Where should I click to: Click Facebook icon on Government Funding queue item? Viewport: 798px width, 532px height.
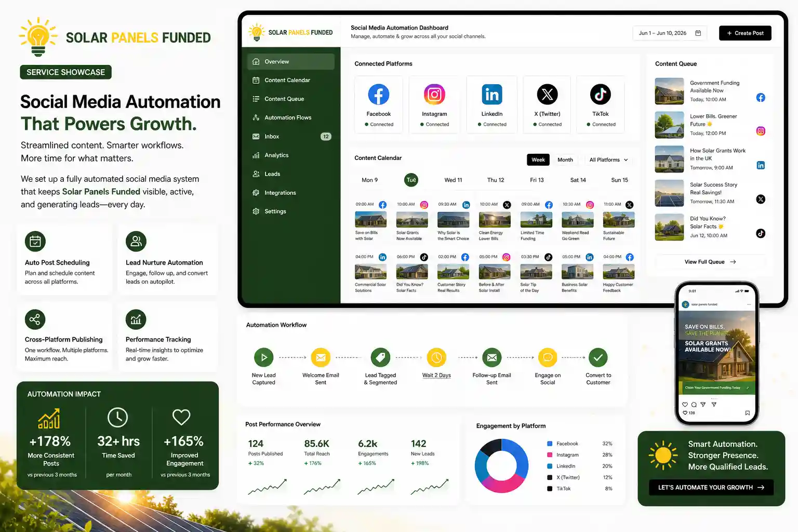(x=761, y=98)
